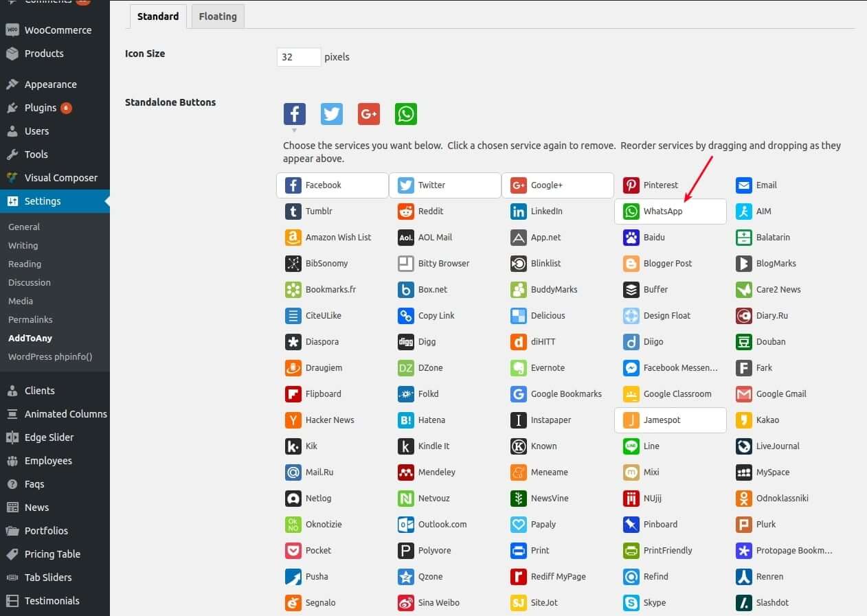867x616 pixels.
Task: Open WooCommerce in the admin sidebar
Action: point(55,30)
